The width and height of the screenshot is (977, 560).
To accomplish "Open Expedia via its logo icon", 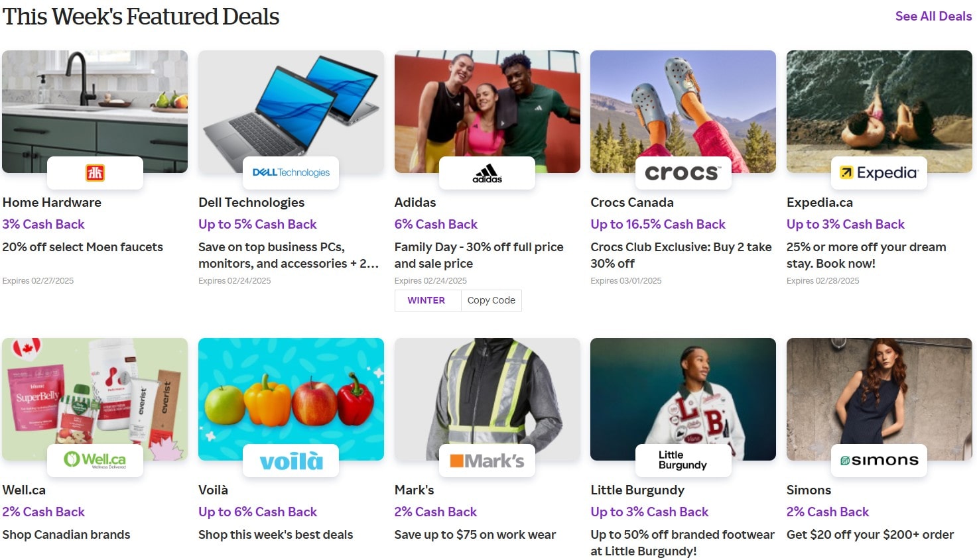I will pyautogui.click(x=878, y=173).
